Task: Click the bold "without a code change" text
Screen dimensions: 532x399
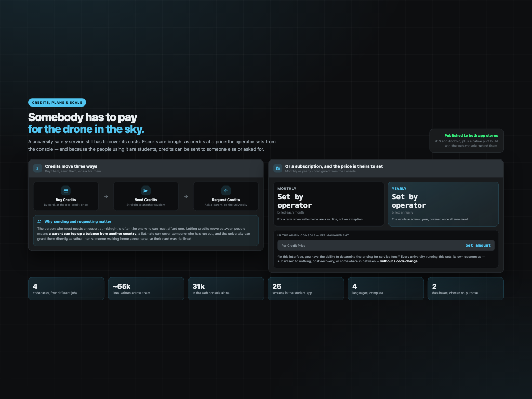Action: pos(398,261)
